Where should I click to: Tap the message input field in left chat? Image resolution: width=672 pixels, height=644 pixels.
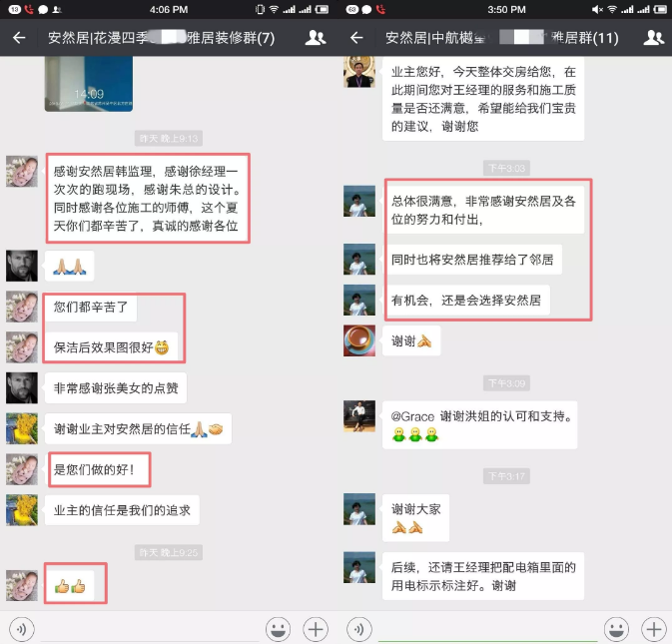coord(150,629)
